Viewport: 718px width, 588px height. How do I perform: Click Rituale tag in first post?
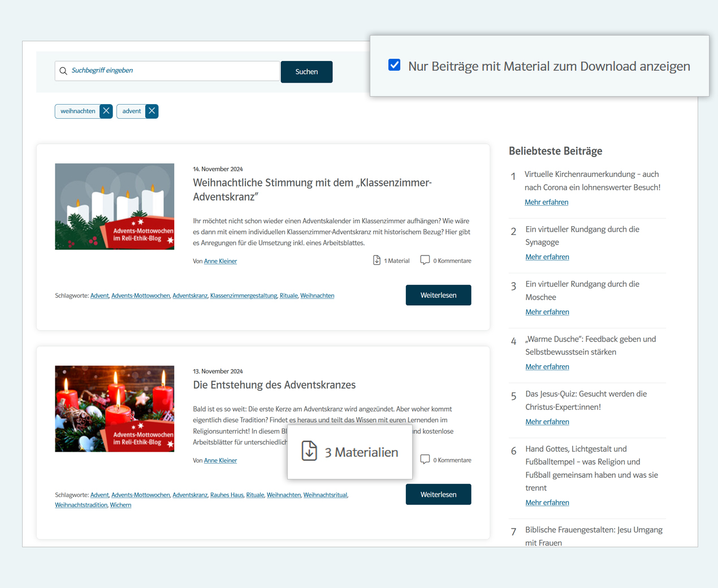click(x=288, y=296)
